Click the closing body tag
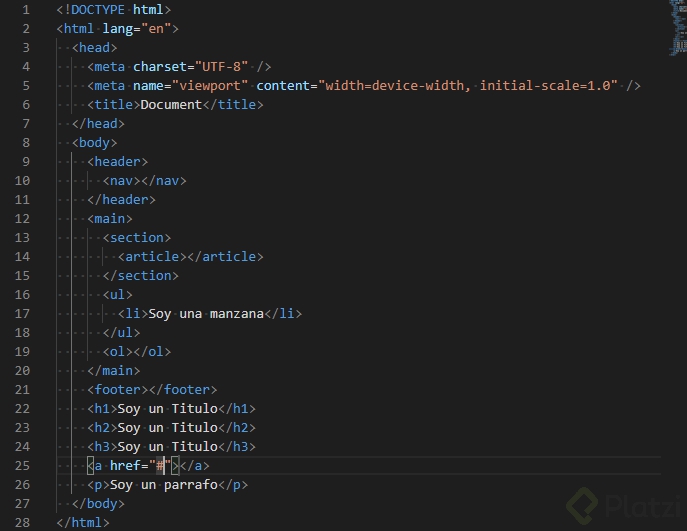Screen dimensions: 687x531 point(98,504)
